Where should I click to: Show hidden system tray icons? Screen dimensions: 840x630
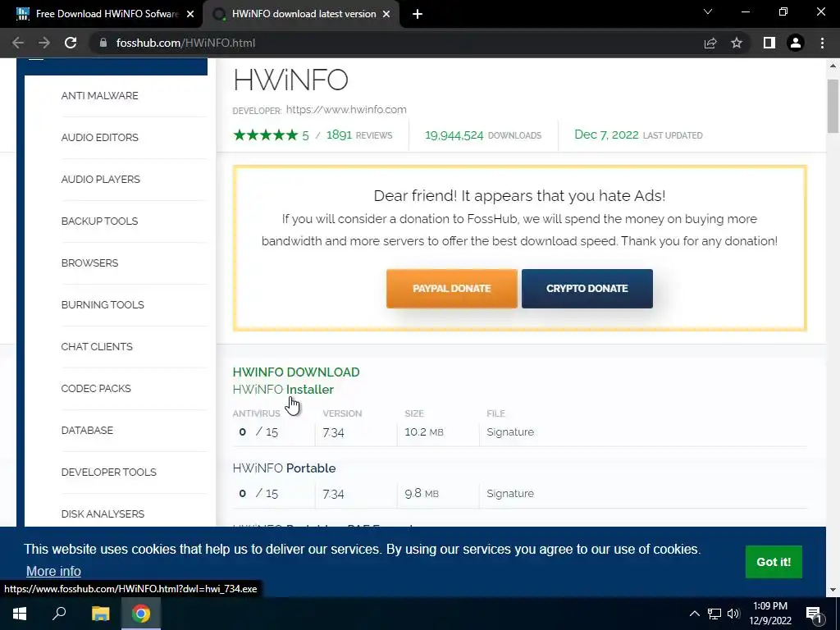(694, 614)
